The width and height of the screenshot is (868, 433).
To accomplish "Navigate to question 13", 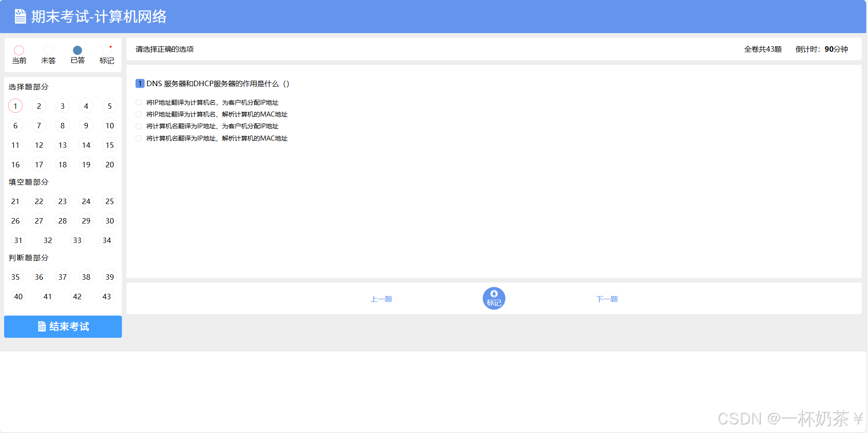I will (63, 145).
